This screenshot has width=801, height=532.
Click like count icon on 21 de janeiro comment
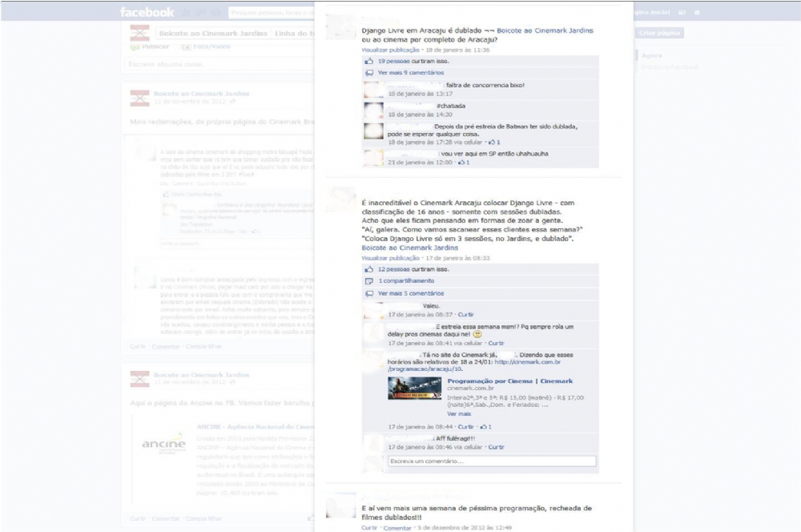pyautogui.click(x=463, y=162)
